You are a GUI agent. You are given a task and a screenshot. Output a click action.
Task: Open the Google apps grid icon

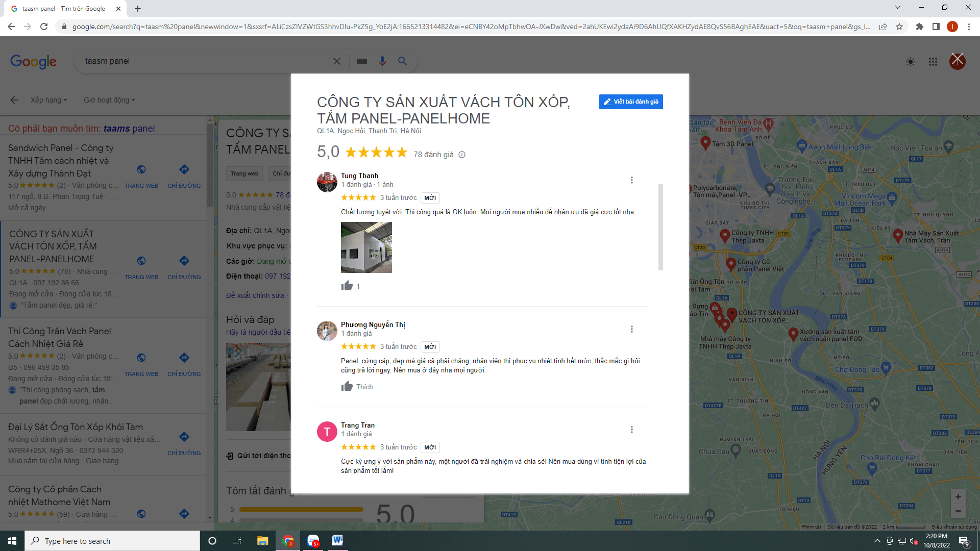click(x=933, y=62)
